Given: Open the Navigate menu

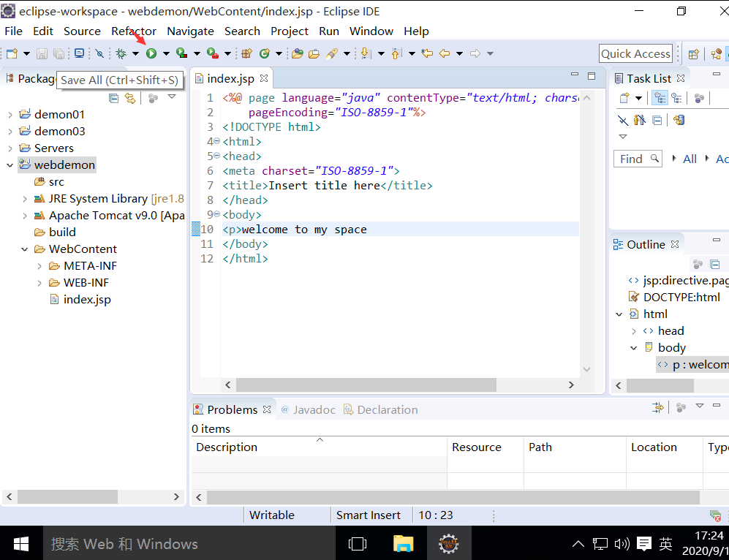Looking at the screenshot, I should tap(191, 31).
